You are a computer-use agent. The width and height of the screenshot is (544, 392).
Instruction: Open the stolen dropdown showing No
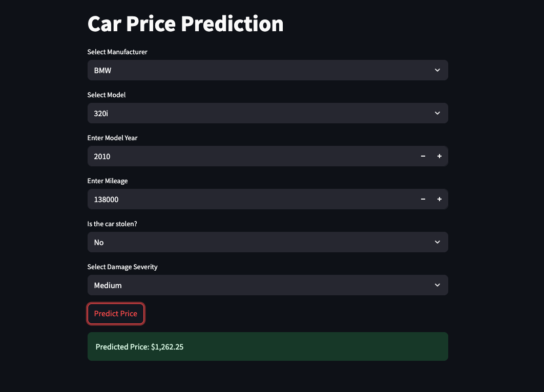coord(256,242)
